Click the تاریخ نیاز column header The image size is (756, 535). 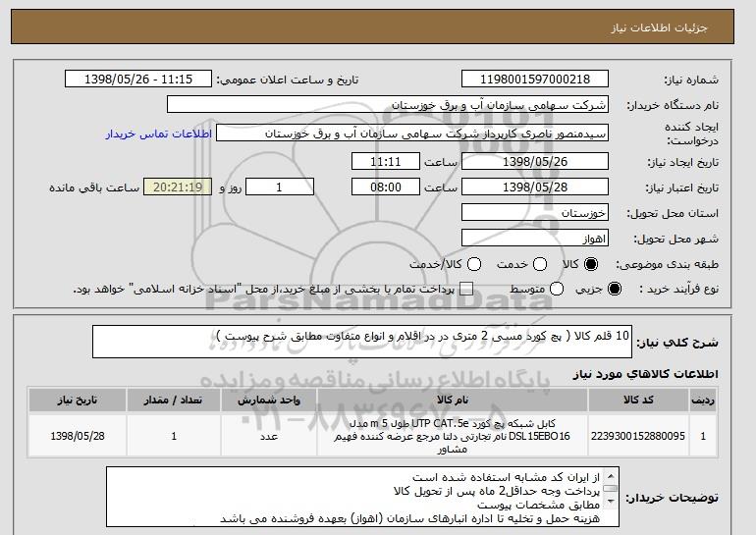[x=78, y=401]
